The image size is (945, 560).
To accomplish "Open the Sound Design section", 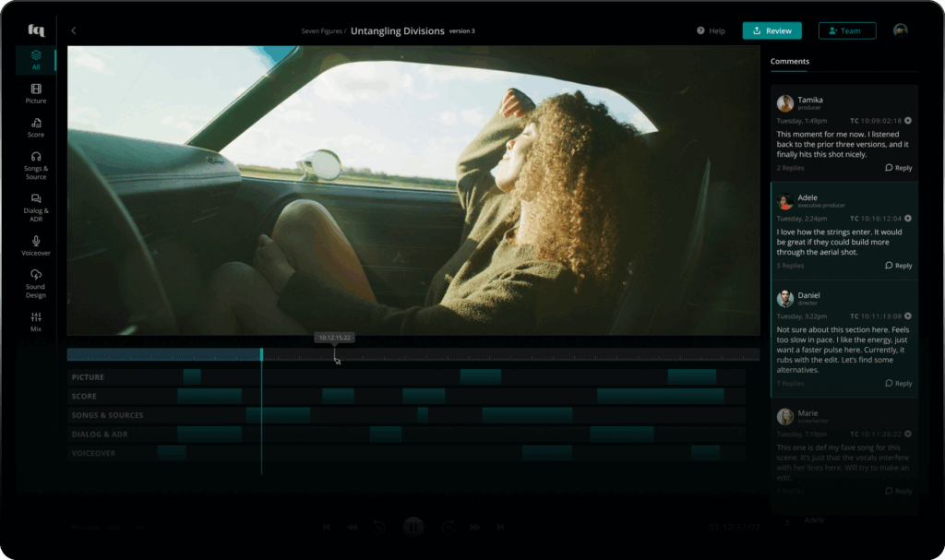I will pos(36,275).
